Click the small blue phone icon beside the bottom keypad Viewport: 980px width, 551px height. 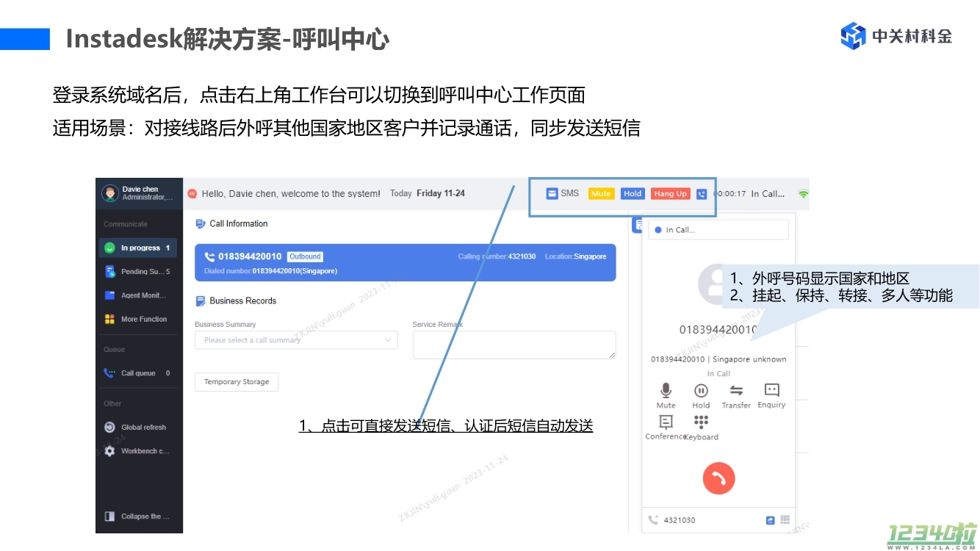pyautogui.click(x=770, y=520)
